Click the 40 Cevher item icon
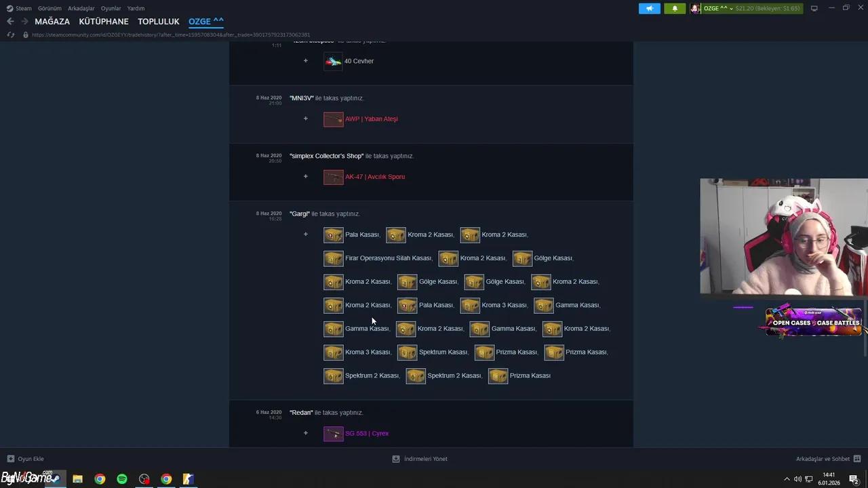 click(x=333, y=61)
